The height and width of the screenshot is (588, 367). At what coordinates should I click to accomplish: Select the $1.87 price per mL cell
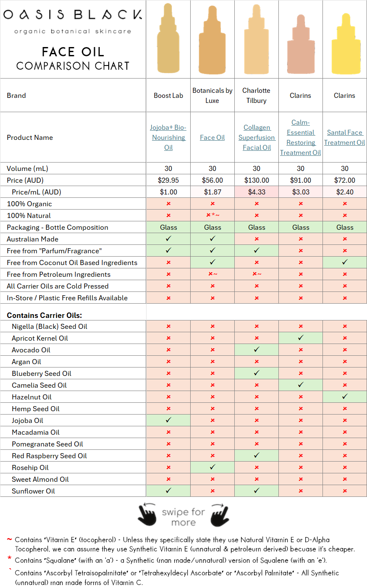pyautogui.click(x=212, y=192)
